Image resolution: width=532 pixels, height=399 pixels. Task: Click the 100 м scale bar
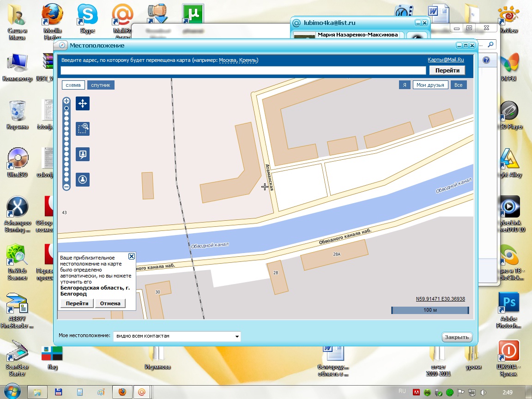click(x=430, y=310)
